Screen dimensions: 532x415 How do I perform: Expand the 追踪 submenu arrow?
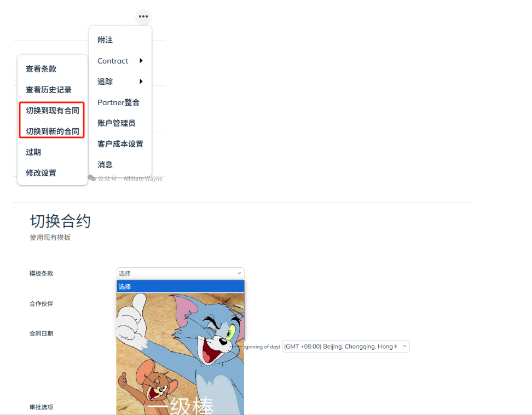coord(141,82)
